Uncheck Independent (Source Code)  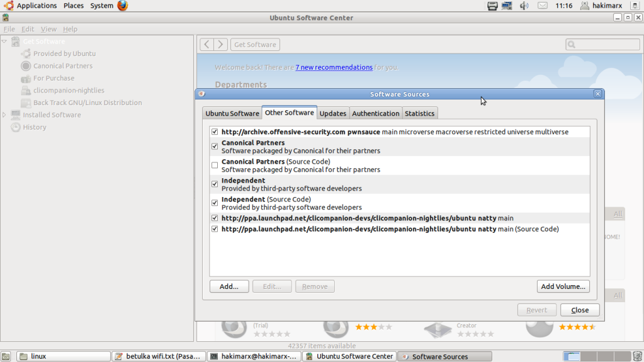tap(215, 203)
